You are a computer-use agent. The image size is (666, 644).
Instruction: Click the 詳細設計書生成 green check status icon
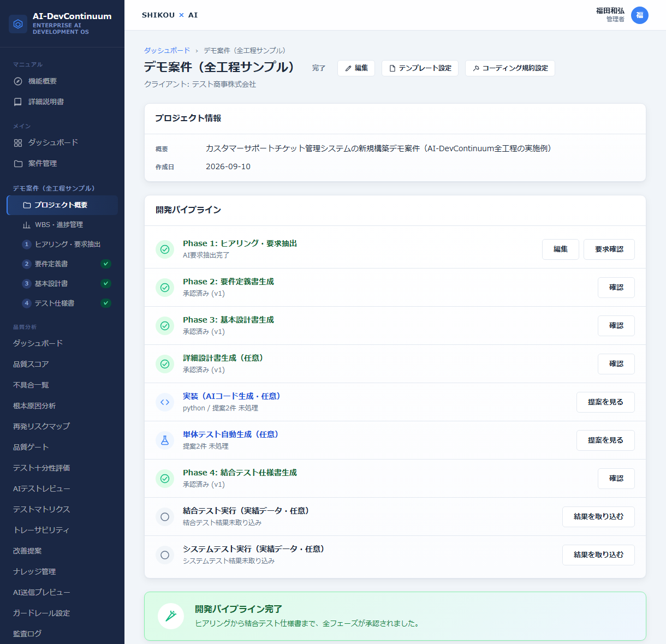[x=165, y=364]
